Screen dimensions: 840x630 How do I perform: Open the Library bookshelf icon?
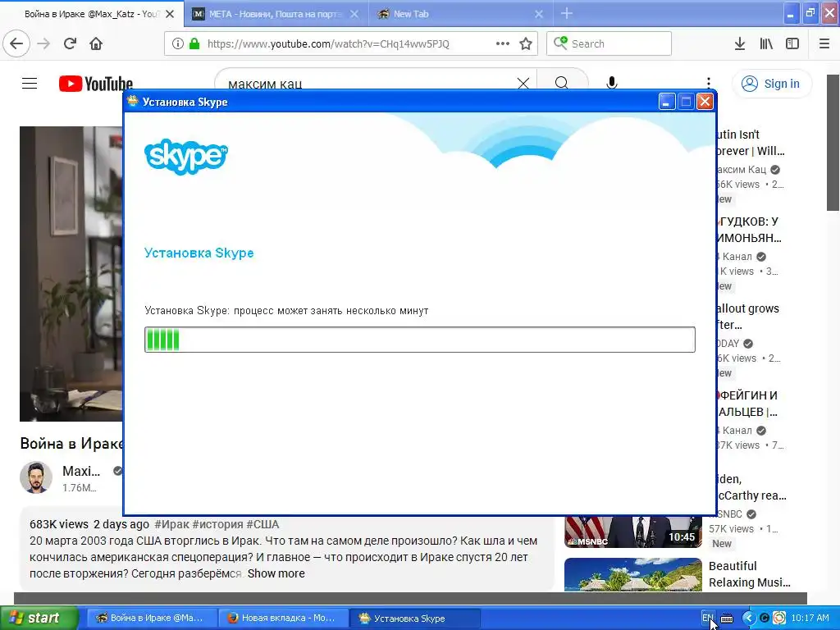pyautogui.click(x=766, y=43)
